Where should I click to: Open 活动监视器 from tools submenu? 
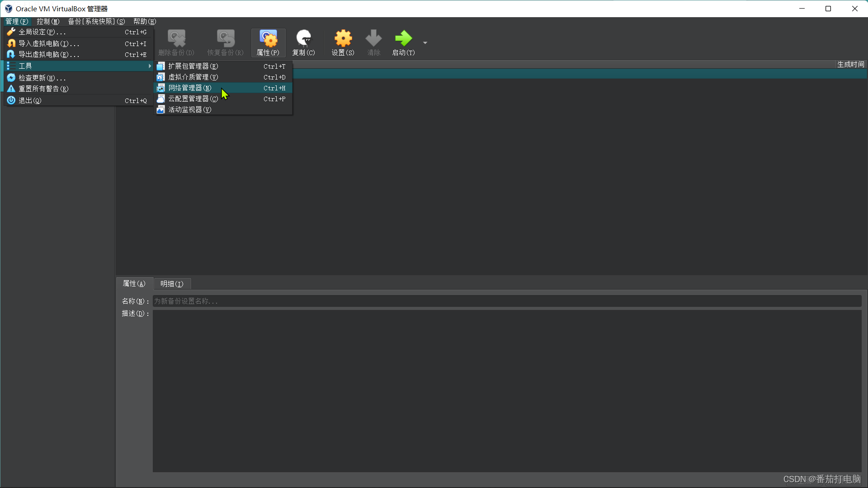223,110
